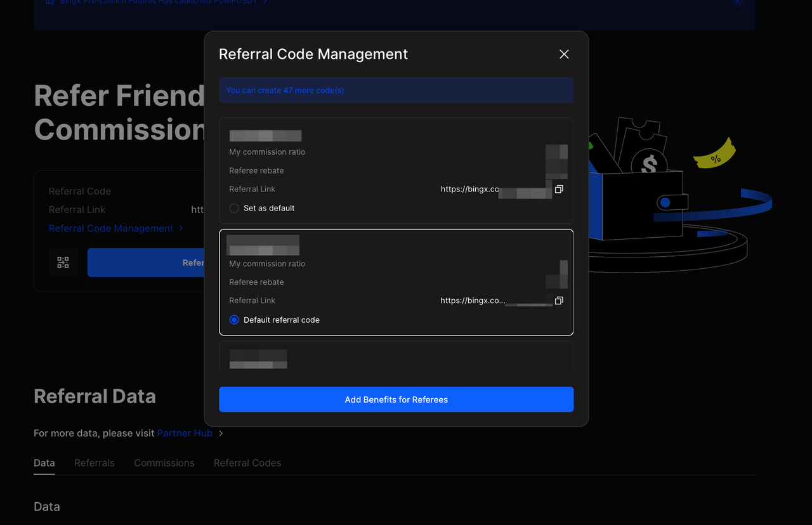Dismiss the top announcement banner

[737, 3]
